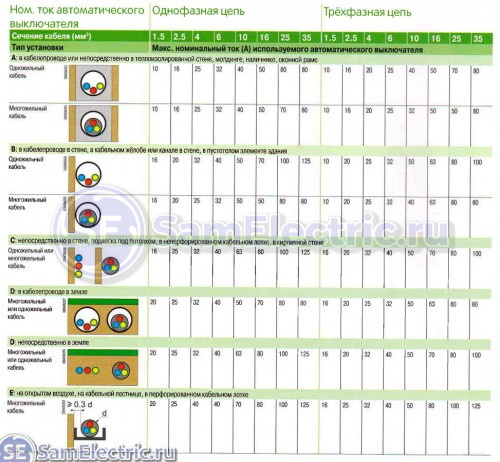The height and width of the screenshot is (462, 500).
Task: Click the 2.5 cross-section header under single-phase
Action: pyautogui.click(x=179, y=37)
